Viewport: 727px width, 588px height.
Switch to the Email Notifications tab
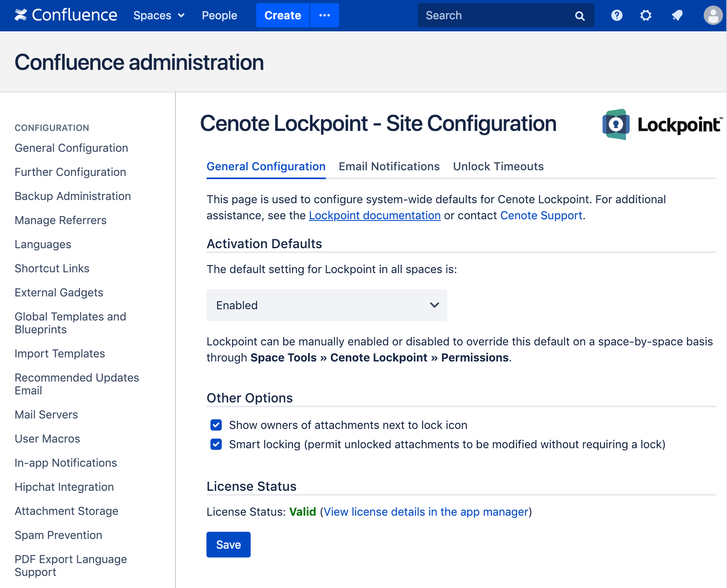coord(389,166)
